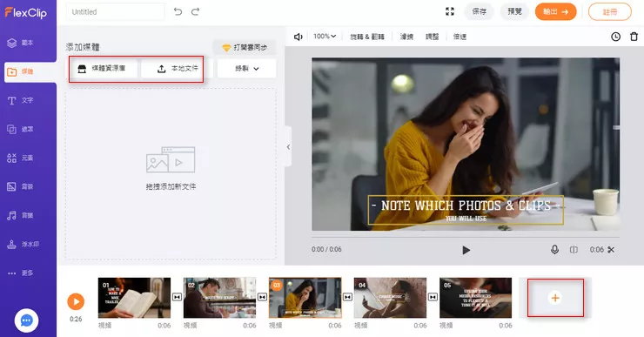Play the video in the preview player

point(466,250)
